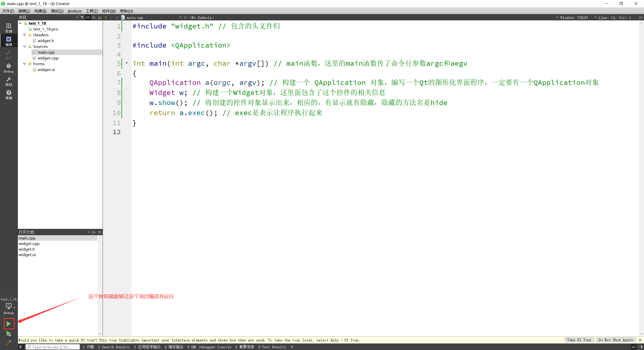Click the Take UI Tour button
644x350 pixels.
click(x=579, y=340)
